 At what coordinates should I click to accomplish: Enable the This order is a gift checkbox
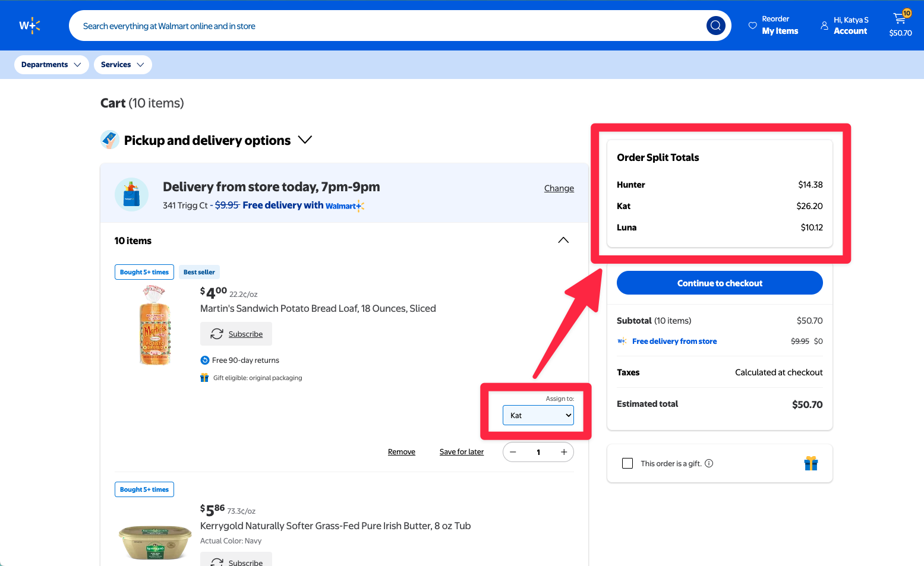(x=627, y=463)
